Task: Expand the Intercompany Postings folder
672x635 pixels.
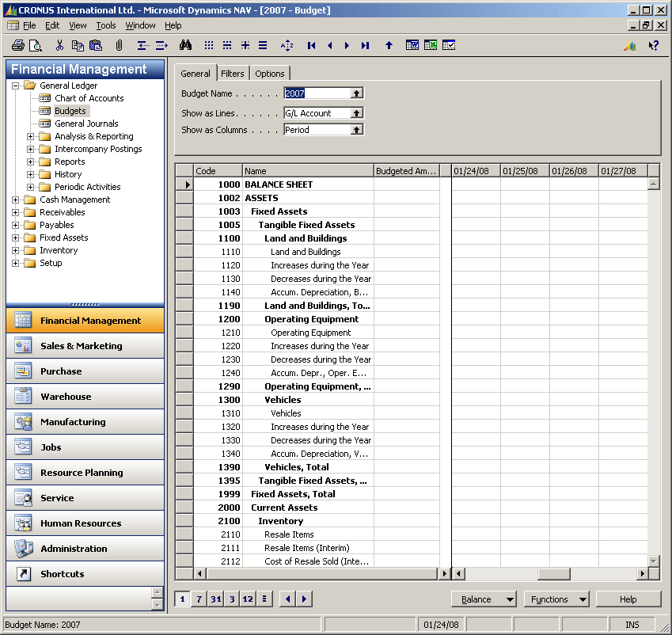Action: (30, 149)
